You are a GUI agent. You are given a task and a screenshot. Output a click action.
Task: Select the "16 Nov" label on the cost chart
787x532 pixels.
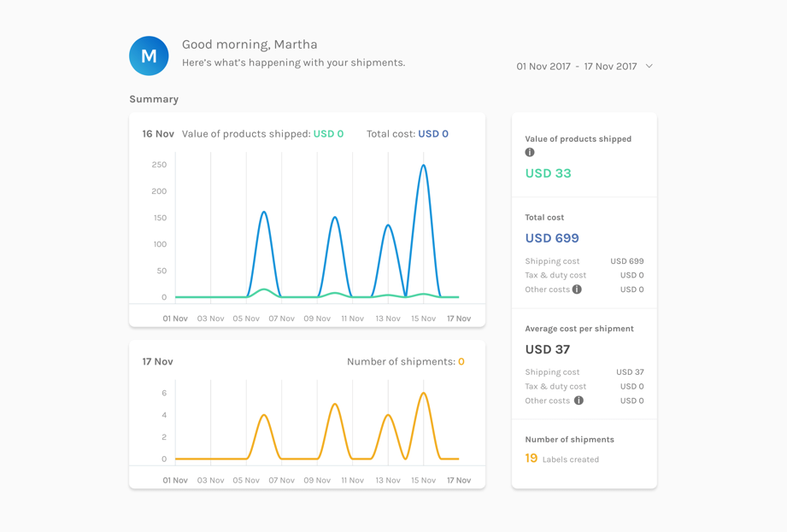point(157,134)
